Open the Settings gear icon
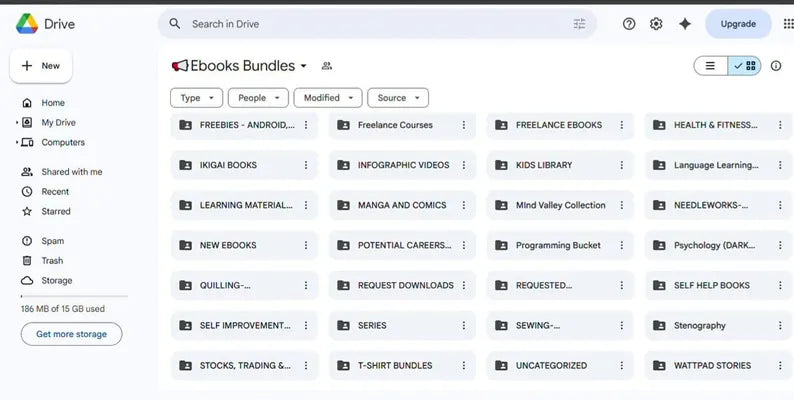This screenshot has height=400, width=794. point(656,24)
